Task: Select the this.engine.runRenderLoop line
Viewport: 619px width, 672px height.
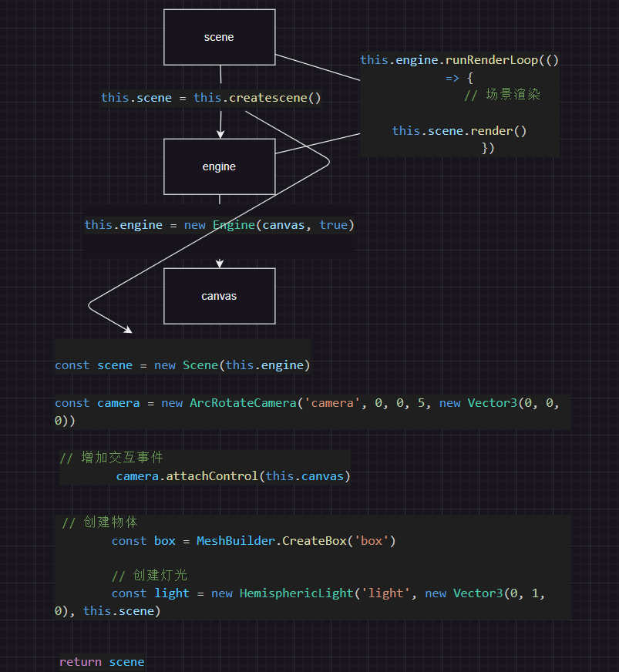Action: (459, 60)
